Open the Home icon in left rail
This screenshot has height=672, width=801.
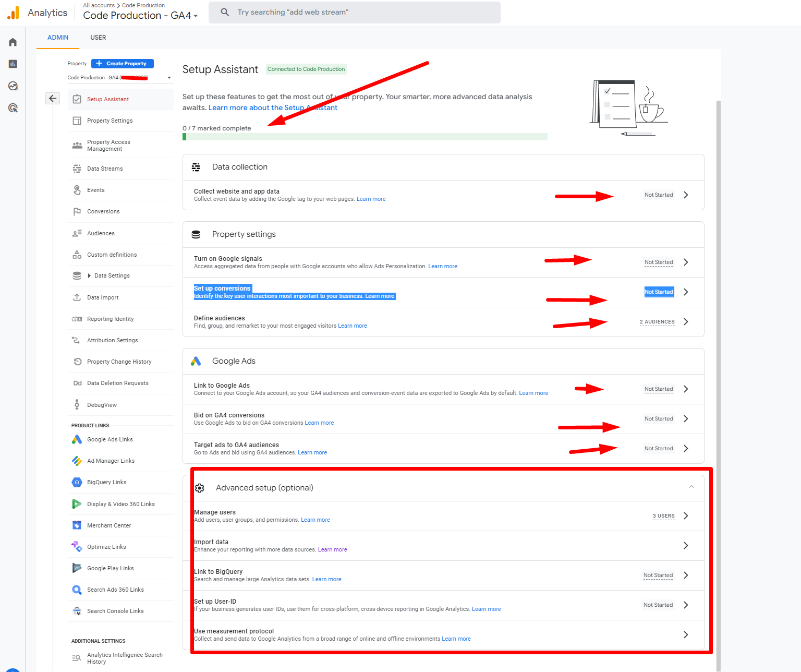(x=13, y=42)
